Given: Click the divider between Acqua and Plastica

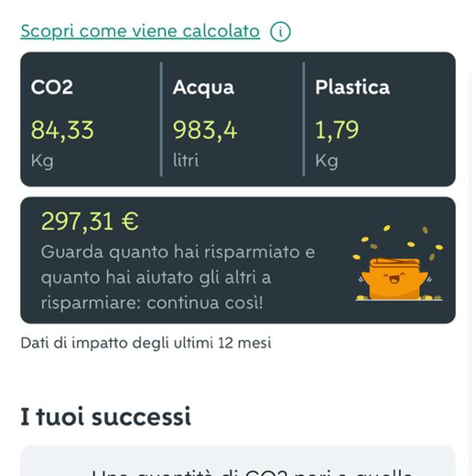Looking at the screenshot, I should [x=303, y=119].
